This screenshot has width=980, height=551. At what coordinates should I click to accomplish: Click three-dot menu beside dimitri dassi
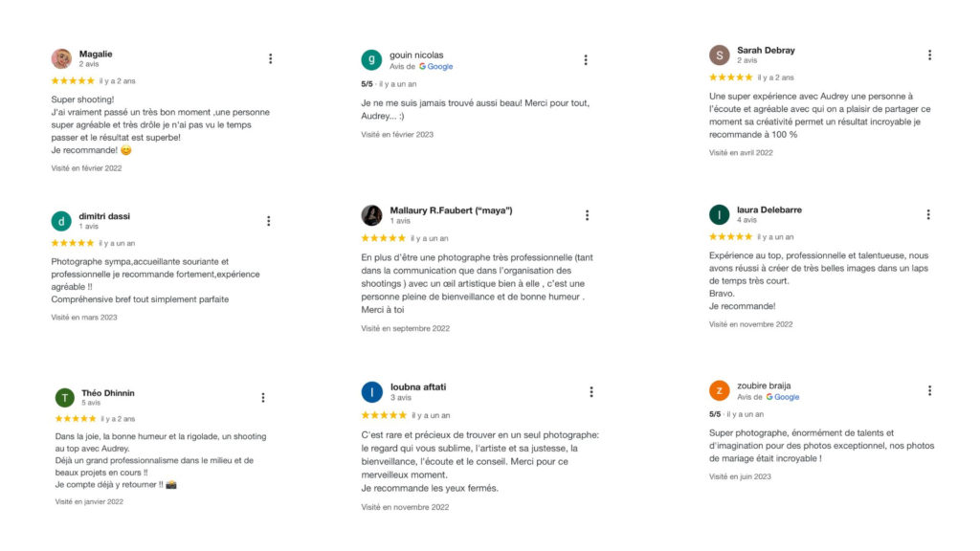pos(269,221)
